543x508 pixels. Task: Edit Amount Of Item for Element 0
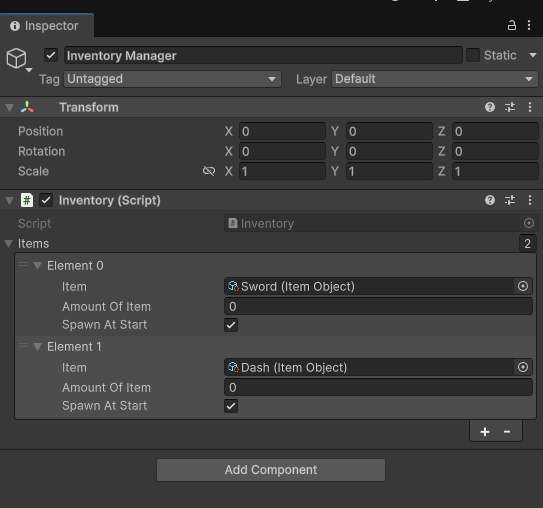coord(378,306)
